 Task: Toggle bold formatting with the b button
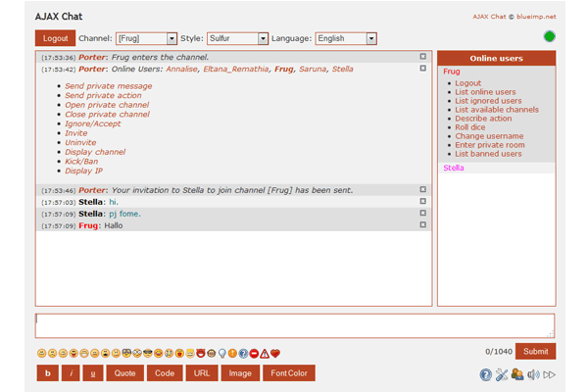pos(47,373)
